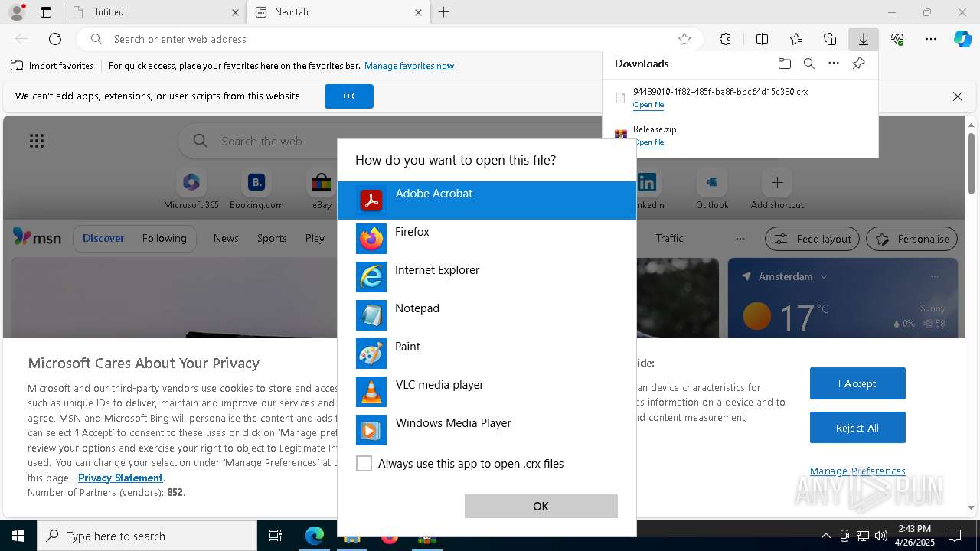Open Downloads panel more options

(833, 64)
